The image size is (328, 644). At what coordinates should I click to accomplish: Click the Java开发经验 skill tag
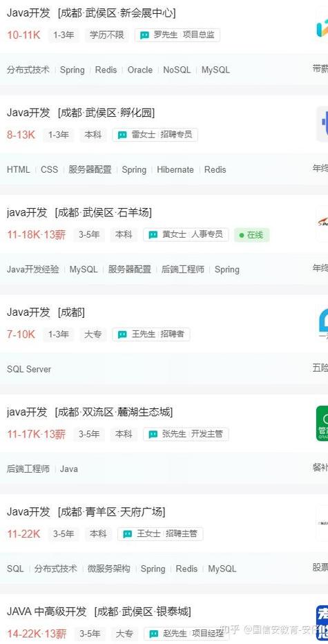pos(33,269)
